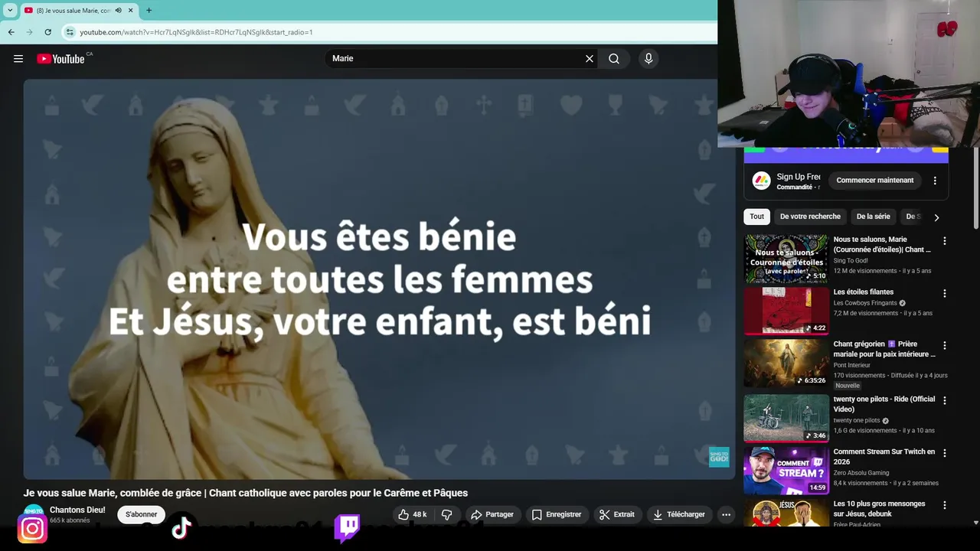This screenshot has height=551, width=980.
Task: Open options for Comment Stream Sur Twitch video
Action: point(944,453)
